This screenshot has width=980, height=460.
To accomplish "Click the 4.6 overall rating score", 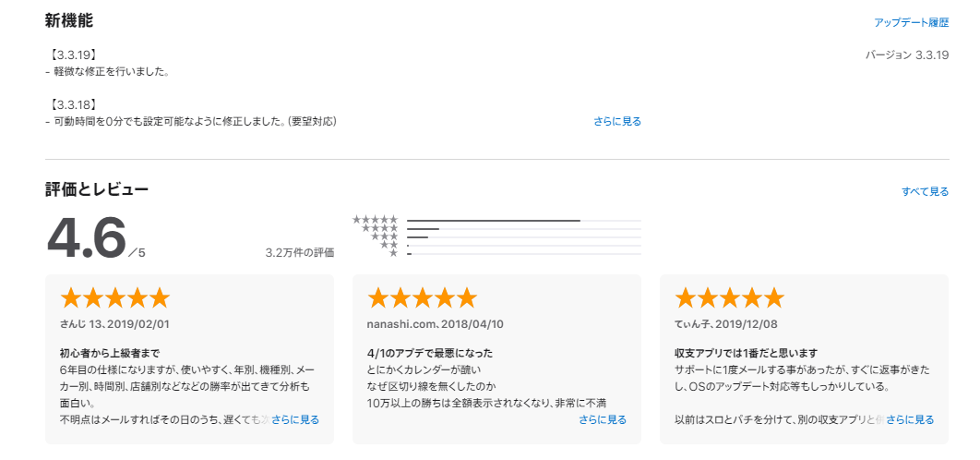I will tap(87, 238).
